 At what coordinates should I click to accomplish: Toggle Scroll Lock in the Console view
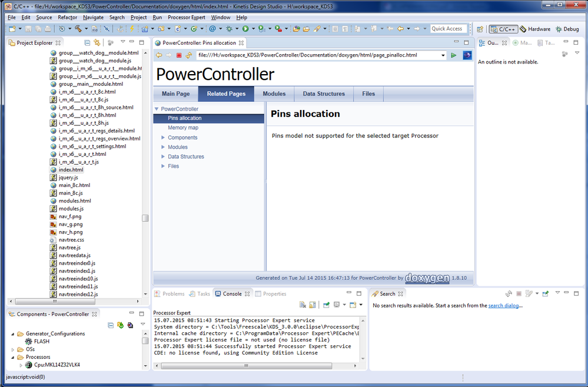[x=313, y=305]
